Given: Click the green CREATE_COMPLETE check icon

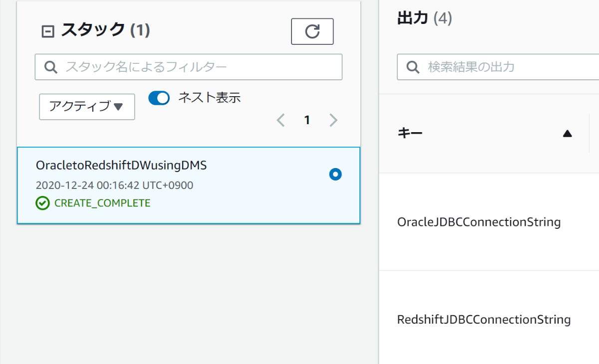Looking at the screenshot, I should click(x=43, y=203).
